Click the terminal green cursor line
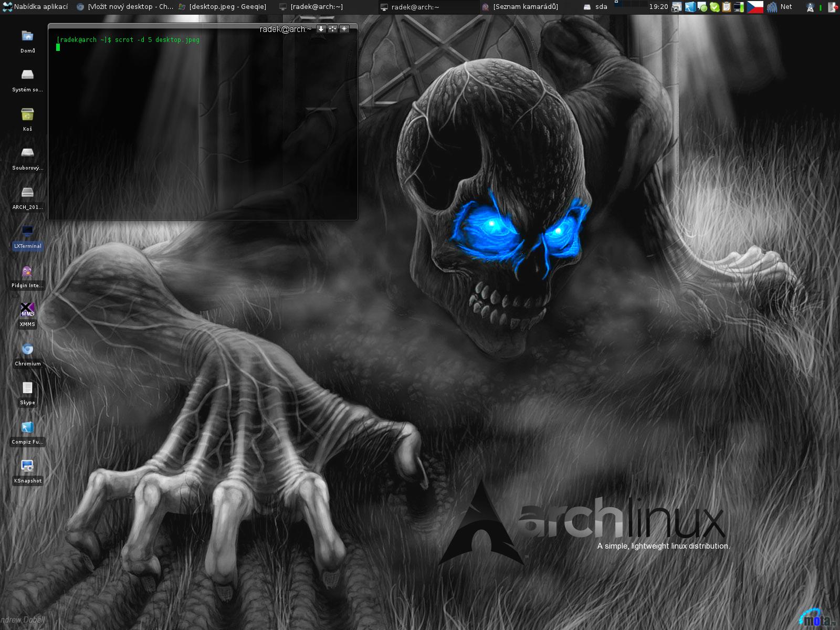The height and width of the screenshot is (630, 840). coord(58,47)
